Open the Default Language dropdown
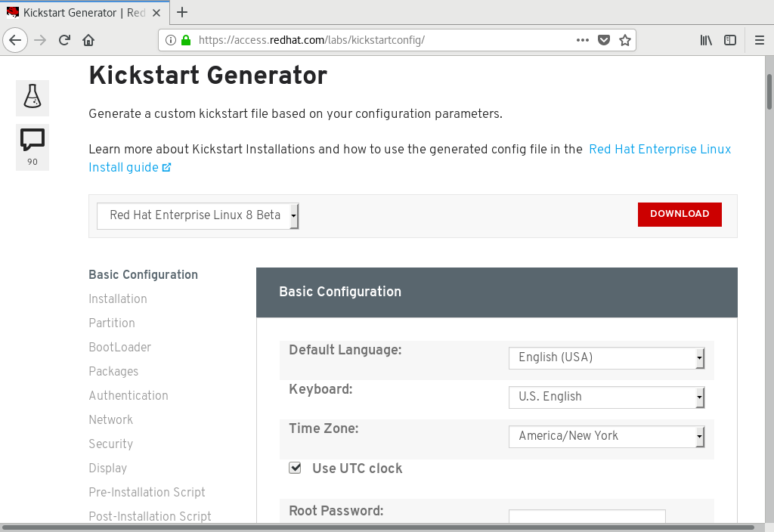Screen dimensions: 774x532 [x=606, y=357]
